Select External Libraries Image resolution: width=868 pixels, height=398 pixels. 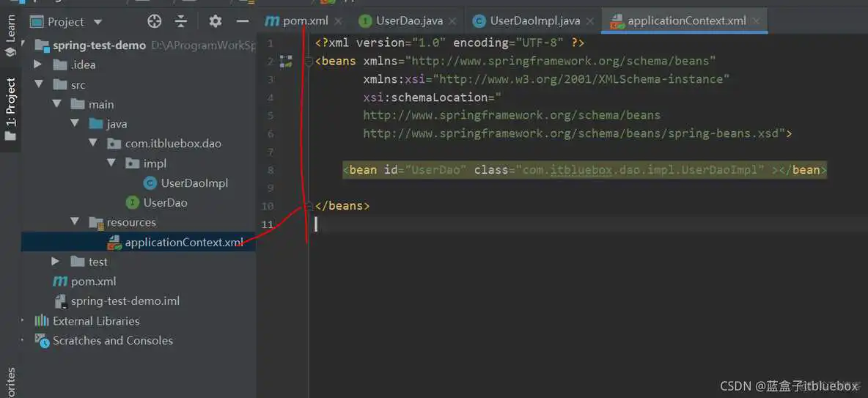point(96,320)
